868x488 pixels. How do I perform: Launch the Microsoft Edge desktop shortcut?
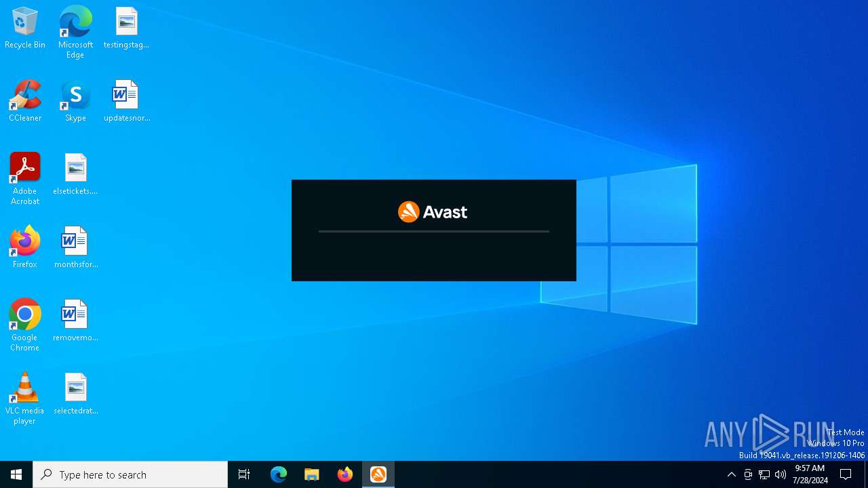pyautogui.click(x=75, y=33)
